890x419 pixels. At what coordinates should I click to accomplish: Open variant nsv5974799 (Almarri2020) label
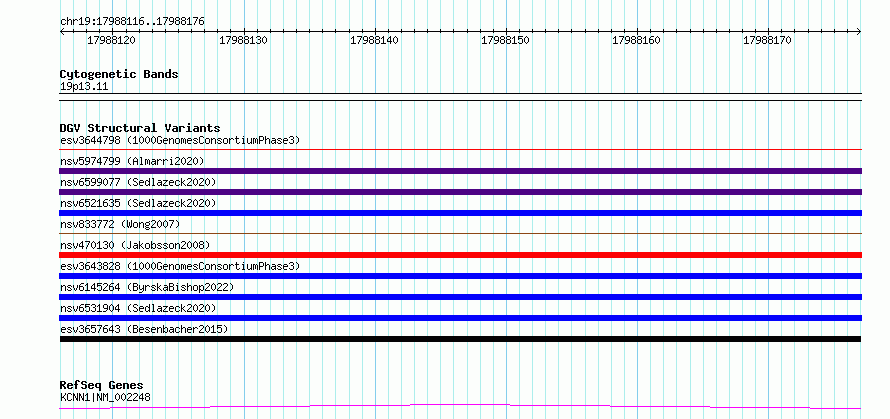coord(132,161)
